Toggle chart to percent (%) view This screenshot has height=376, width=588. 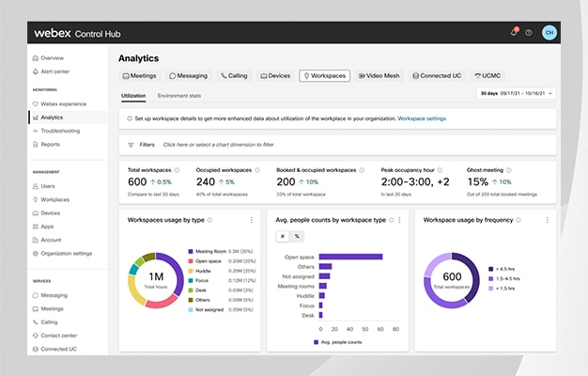coord(297,236)
